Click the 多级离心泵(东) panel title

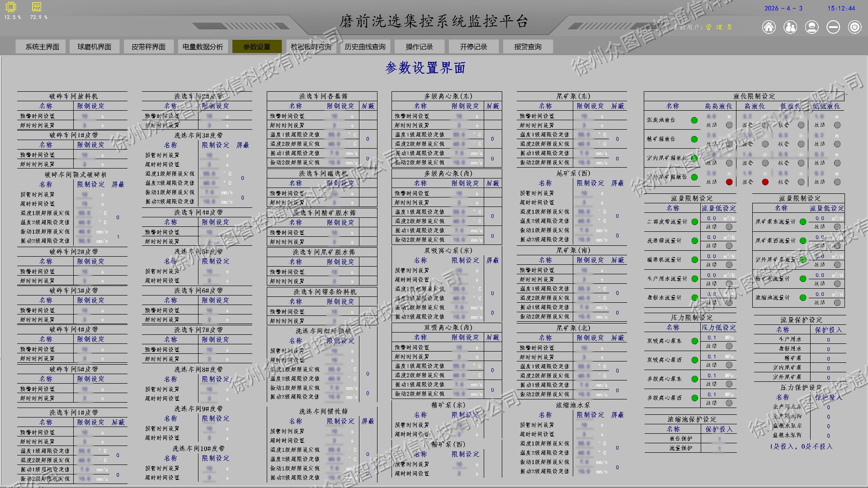pos(448,96)
